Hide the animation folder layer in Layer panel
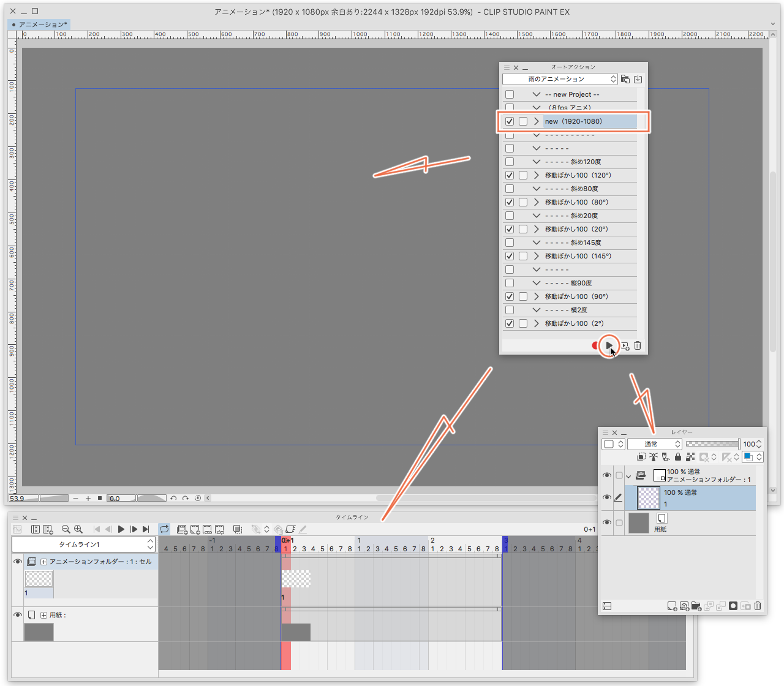Screen dimensions: 784x686 click(607, 475)
